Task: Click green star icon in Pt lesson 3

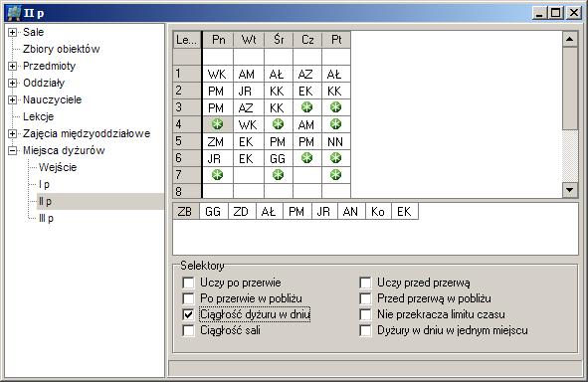Action: tap(335, 107)
